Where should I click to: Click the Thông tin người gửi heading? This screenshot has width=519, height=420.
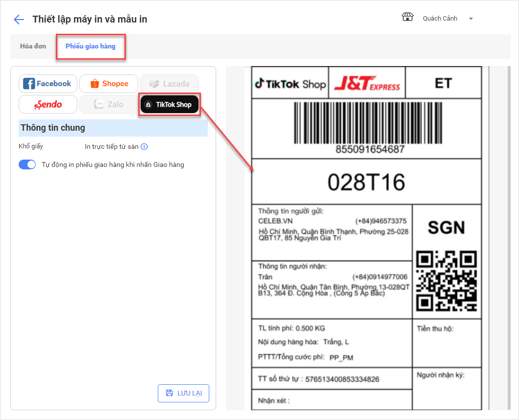point(291,211)
